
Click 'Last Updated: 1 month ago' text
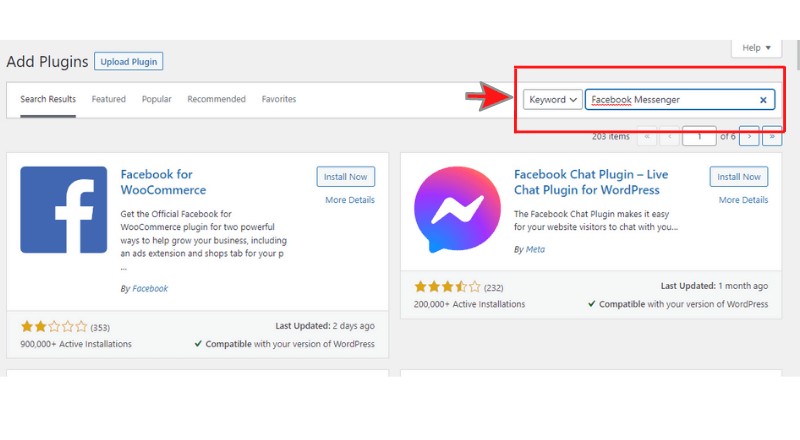point(714,286)
